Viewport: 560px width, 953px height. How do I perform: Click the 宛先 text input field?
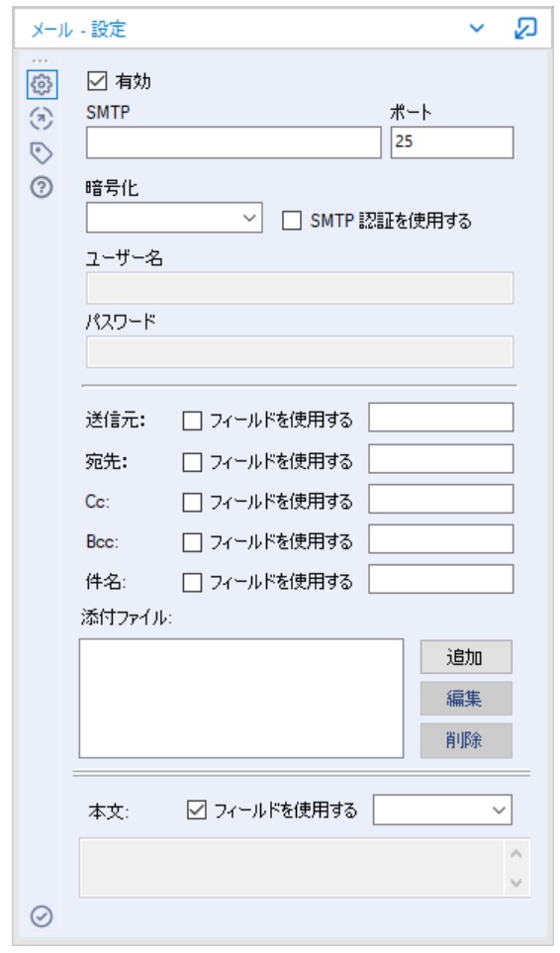pyautogui.click(x=441, y=459)
